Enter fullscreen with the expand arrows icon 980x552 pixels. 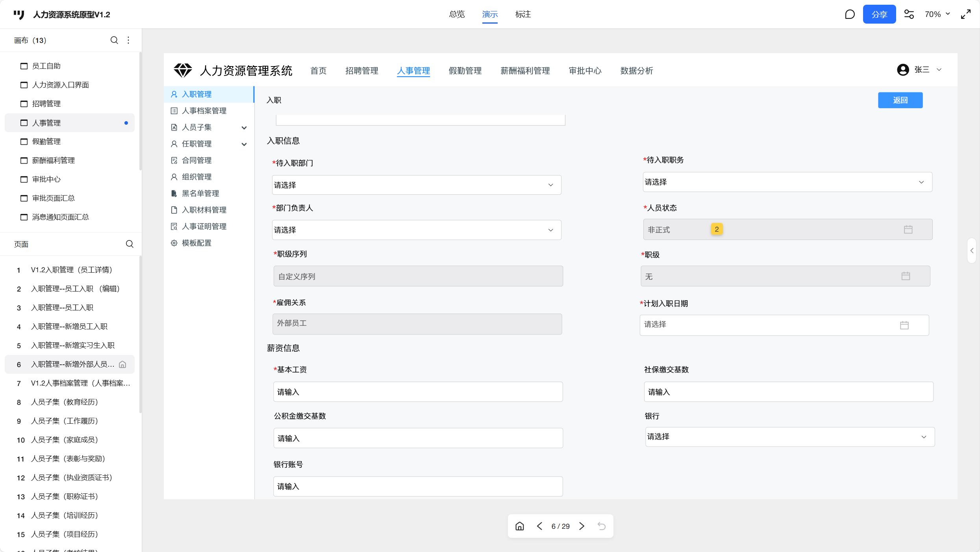pos(965,15)
